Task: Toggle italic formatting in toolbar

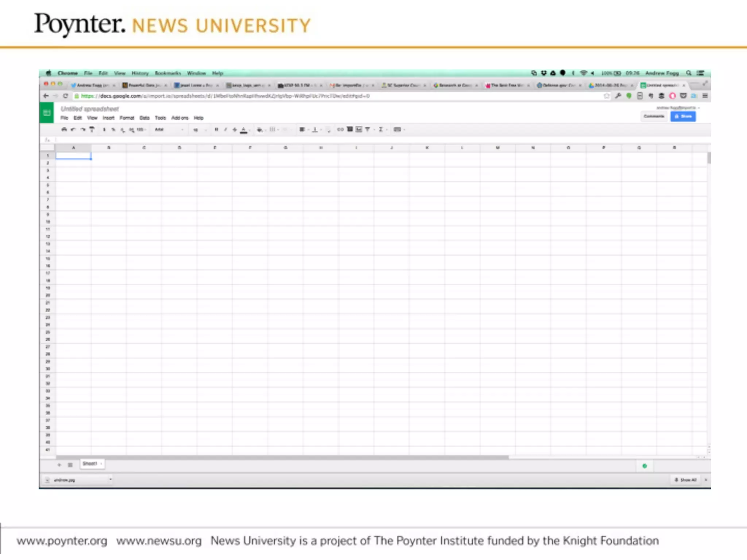Action: click(225, 129)
